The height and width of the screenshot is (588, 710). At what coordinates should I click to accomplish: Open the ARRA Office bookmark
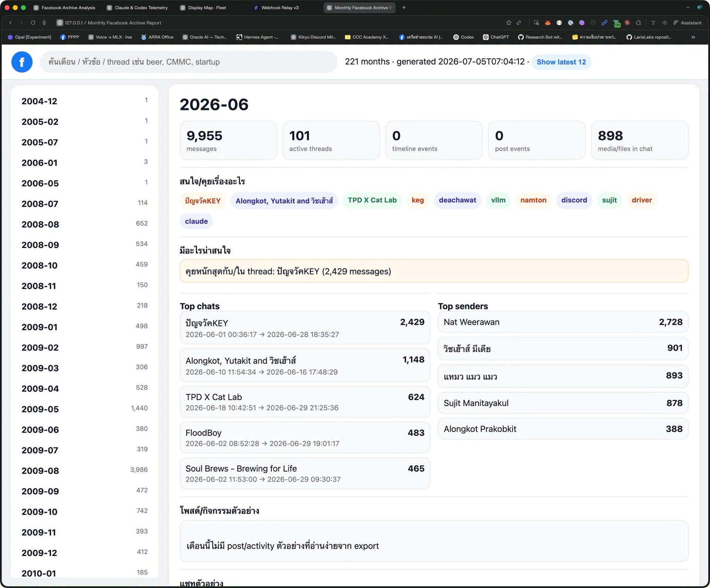(x=157, y=37)
